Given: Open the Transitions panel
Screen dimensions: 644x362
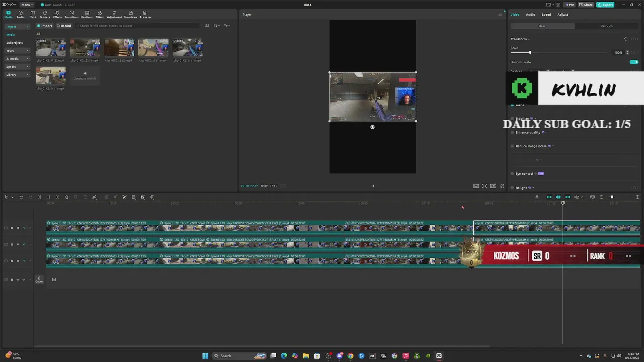Looking at the screenshot, I should pyautogui.click(x=71, y=14).
